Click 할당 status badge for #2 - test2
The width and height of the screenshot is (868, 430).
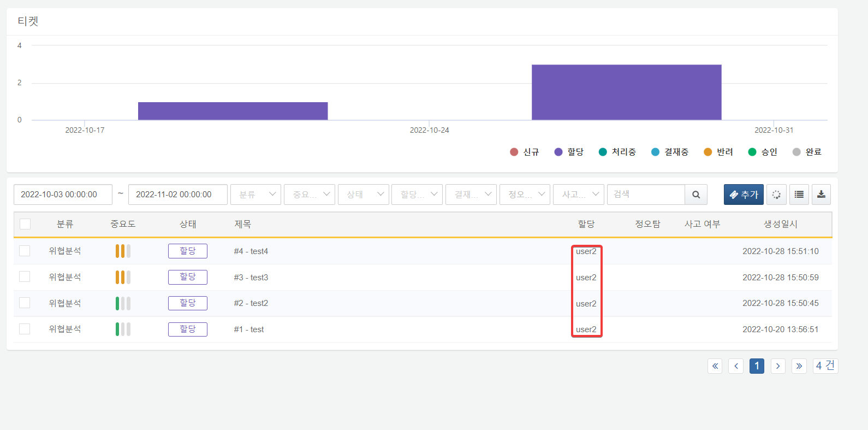pyautogui.click(x=188, y=303)
